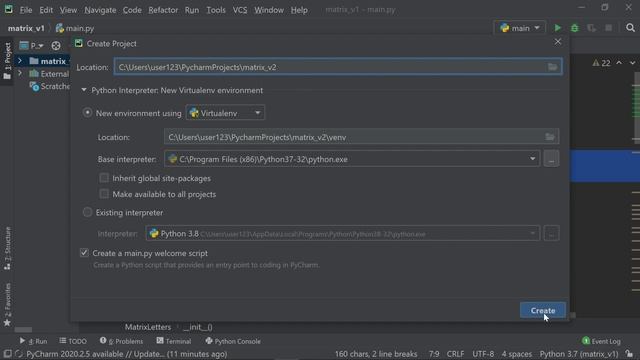Click the Create button

click(543, 310)
